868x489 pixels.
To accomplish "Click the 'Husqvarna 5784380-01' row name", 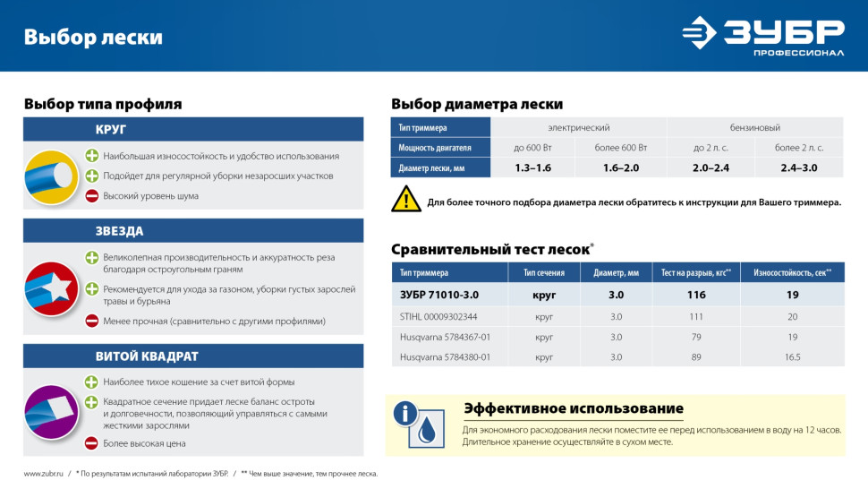I will click(x=445, y=357).
